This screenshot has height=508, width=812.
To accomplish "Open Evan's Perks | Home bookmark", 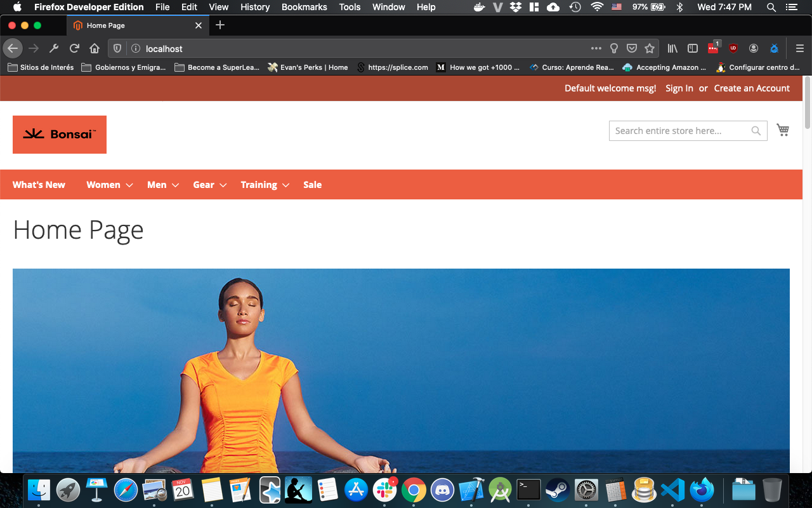I will [x=308, y=67].
